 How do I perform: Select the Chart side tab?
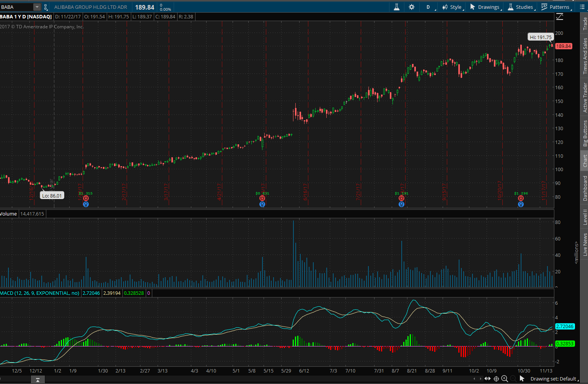585,161
